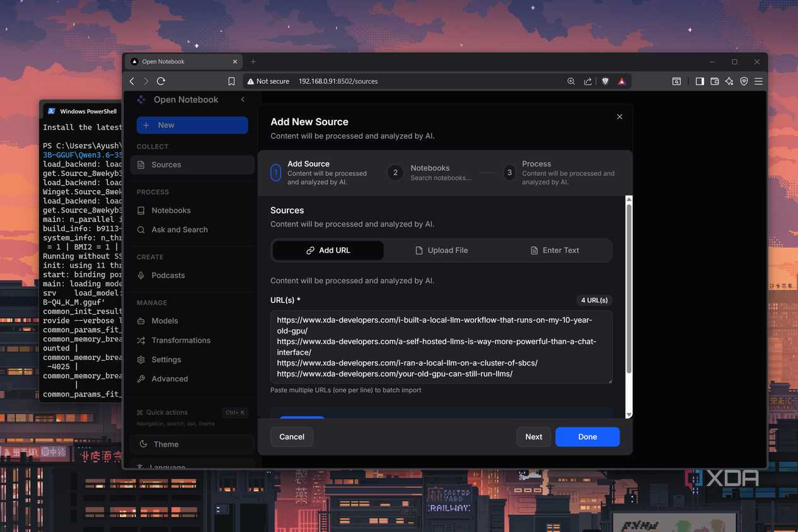Collapse the Open Notebook sidebar chevron
The height and width of the screenshot is (532, 798).
(243, 100)
